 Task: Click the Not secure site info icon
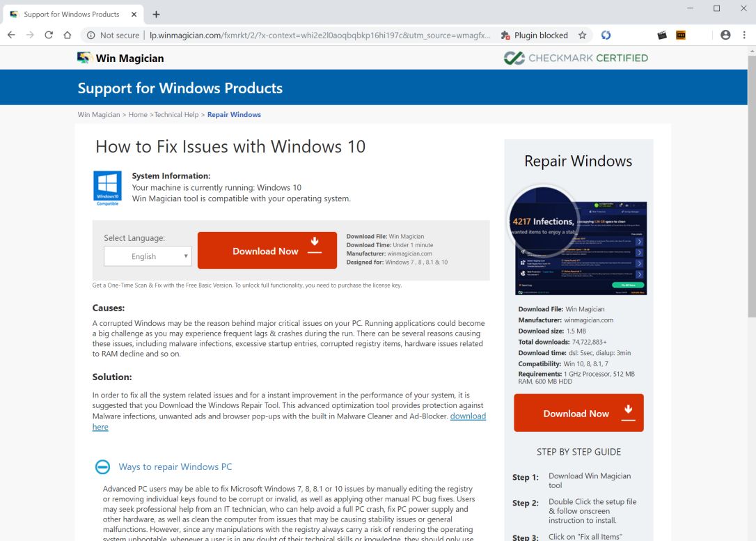click(x=90, y=36)
